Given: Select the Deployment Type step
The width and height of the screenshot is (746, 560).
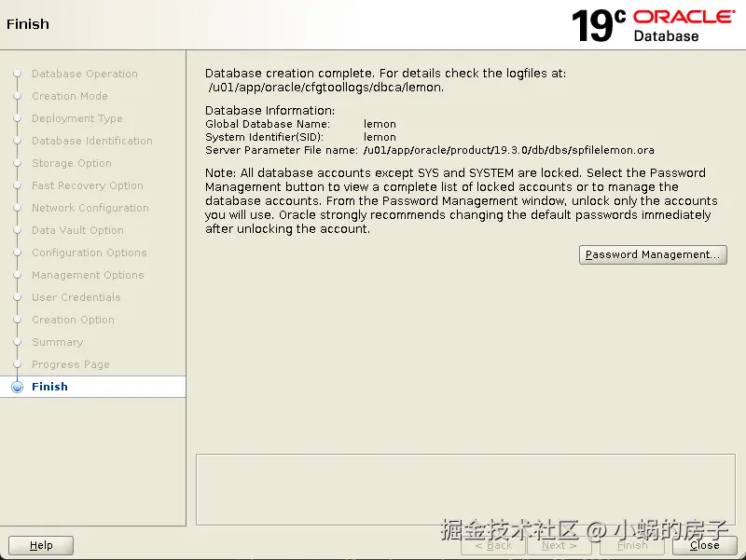Looking at the screenshot, I should click(x=77, y=118).
